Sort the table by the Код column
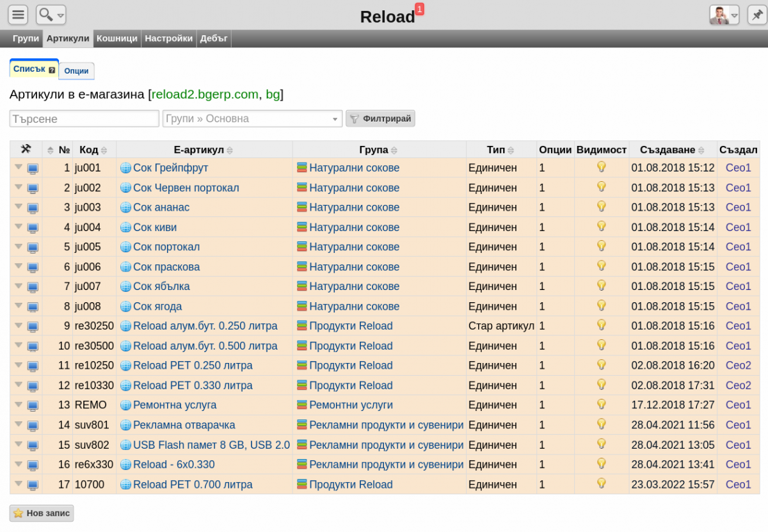Screen dimensions: 768x532 click(93, 150)
